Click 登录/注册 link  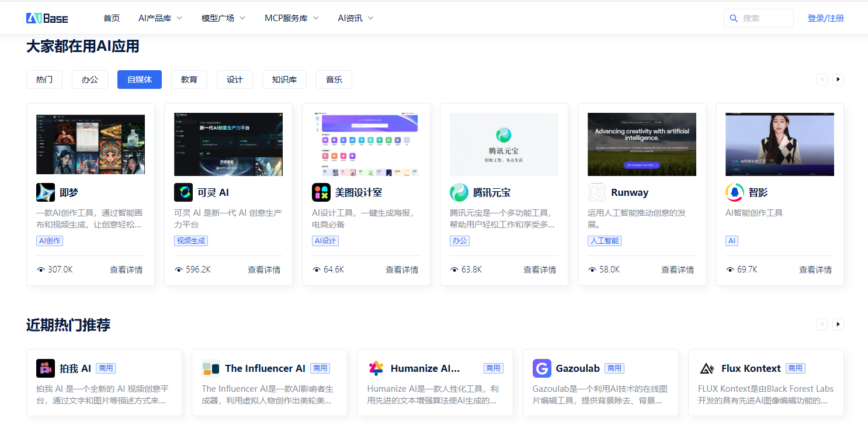click(826, 18)
